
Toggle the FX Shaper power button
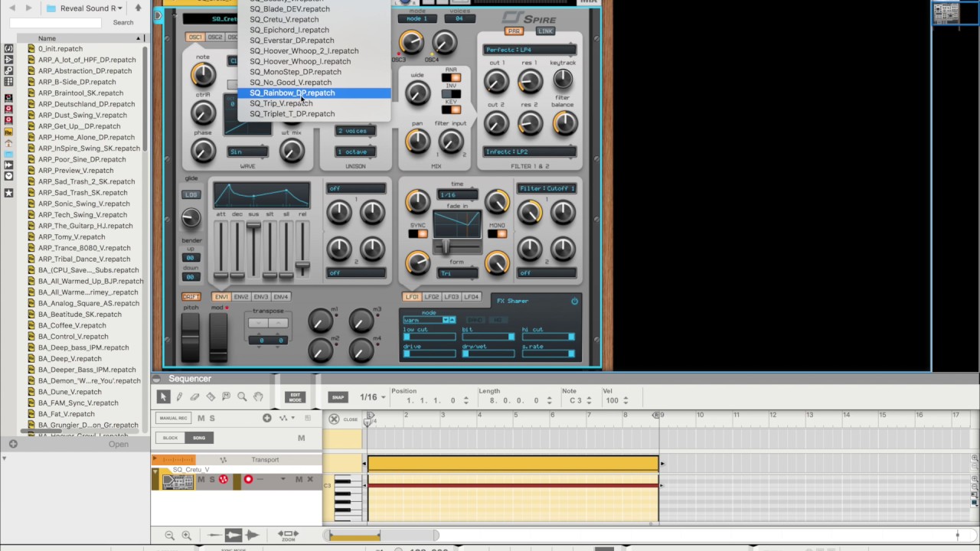[x=574, y=302]
